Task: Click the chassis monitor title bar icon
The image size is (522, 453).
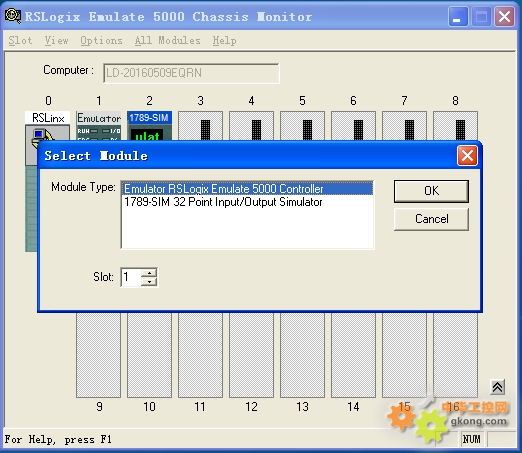Action: pyautogui.click(x=13, y=16)
